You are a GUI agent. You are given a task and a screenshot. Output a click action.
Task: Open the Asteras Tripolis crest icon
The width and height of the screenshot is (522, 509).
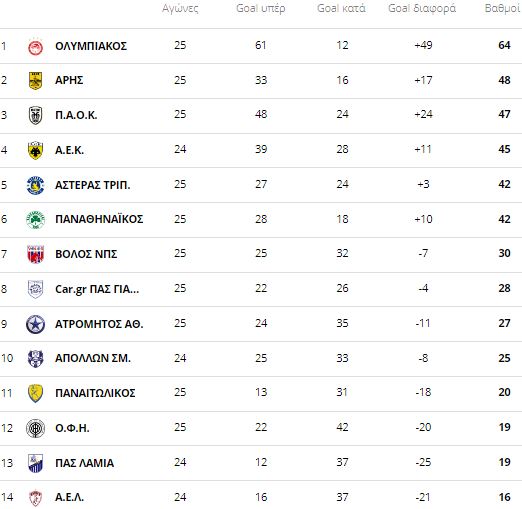(35, 185)
